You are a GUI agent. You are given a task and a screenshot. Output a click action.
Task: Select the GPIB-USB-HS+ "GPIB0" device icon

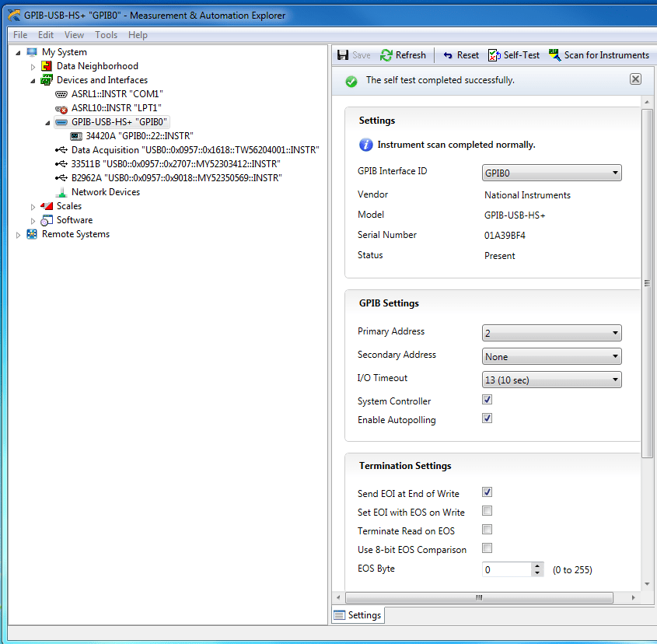60,121
